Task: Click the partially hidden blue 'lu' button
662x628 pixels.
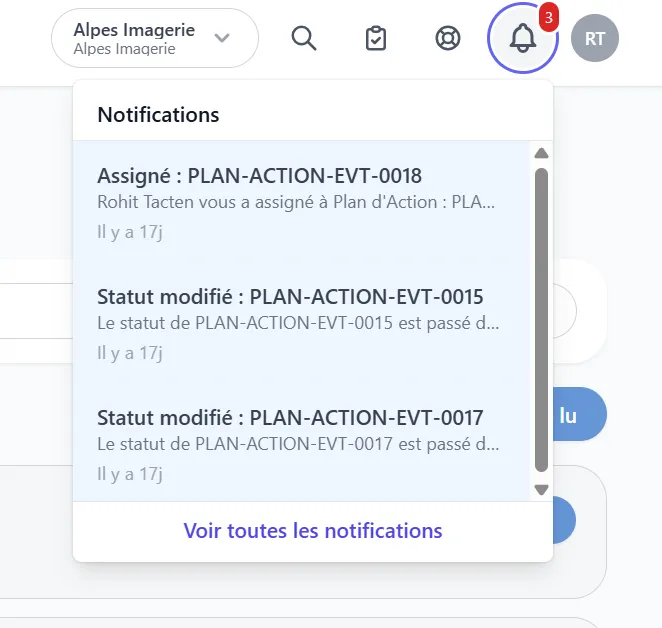Action: 579,414
